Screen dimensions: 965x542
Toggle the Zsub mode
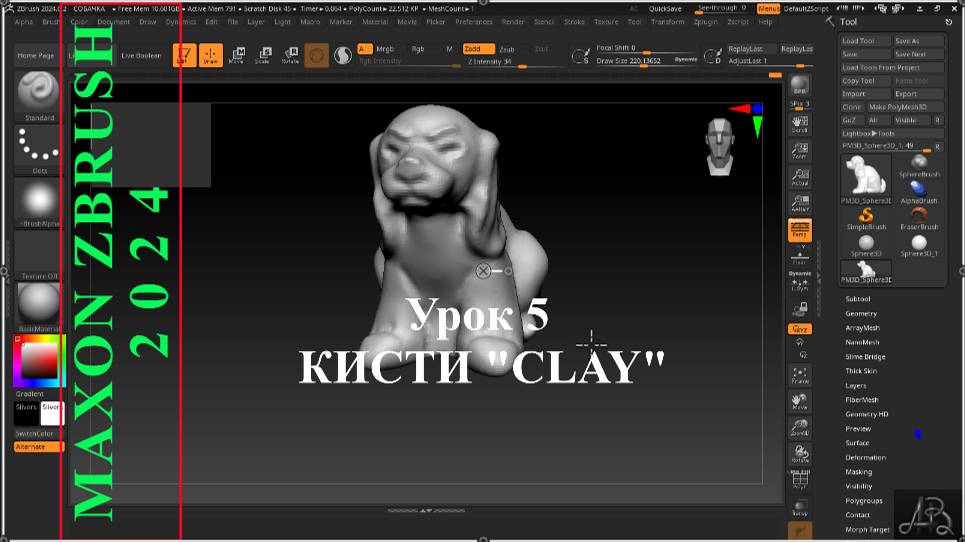(507, 49)
